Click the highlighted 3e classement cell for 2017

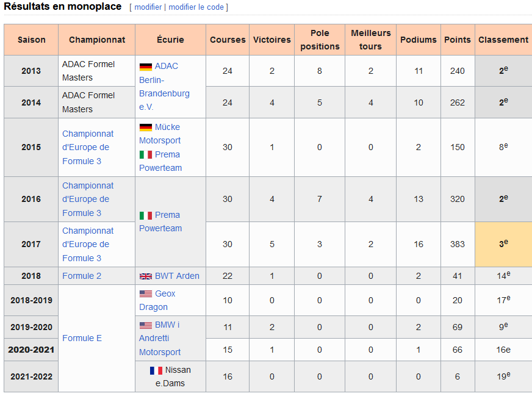(x=503, y=244)
